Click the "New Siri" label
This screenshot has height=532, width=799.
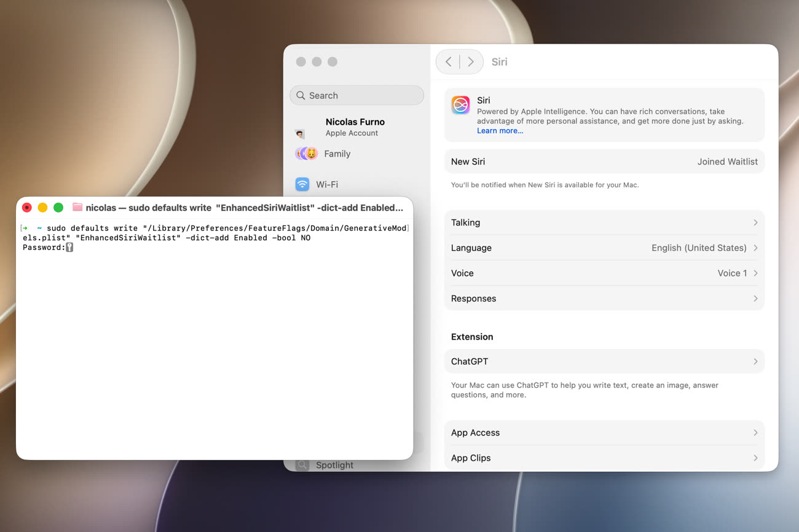pos(468,162)
